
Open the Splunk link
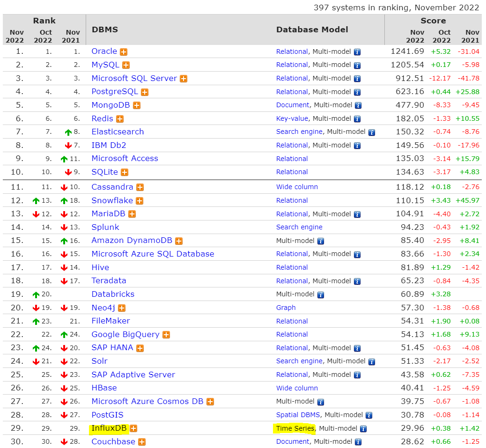click(105, 227)
